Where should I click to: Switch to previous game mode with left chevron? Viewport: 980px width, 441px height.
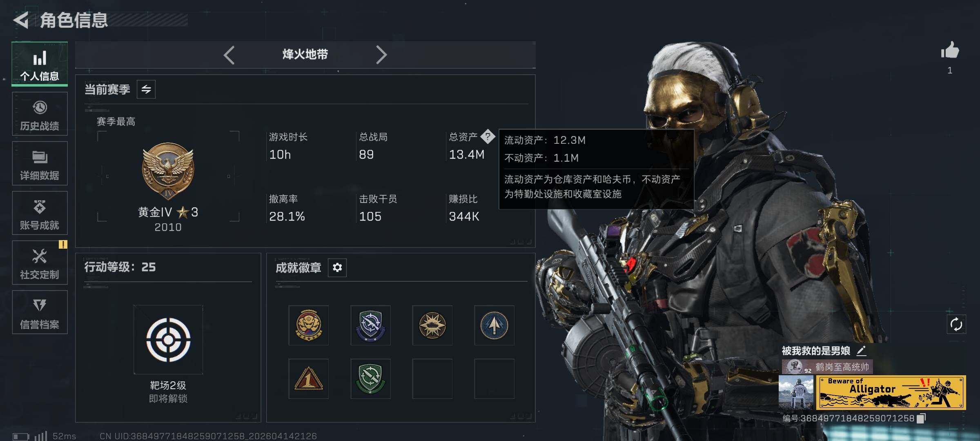229,55
